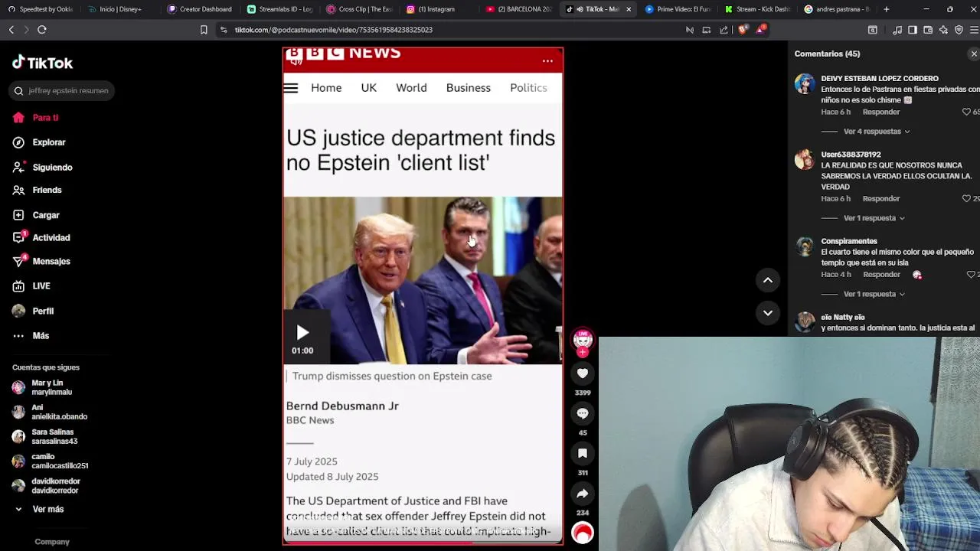Open followed account Sara Salinas
Image resolution: width=980 pixels, height=551 pixels.
point(46,436)
